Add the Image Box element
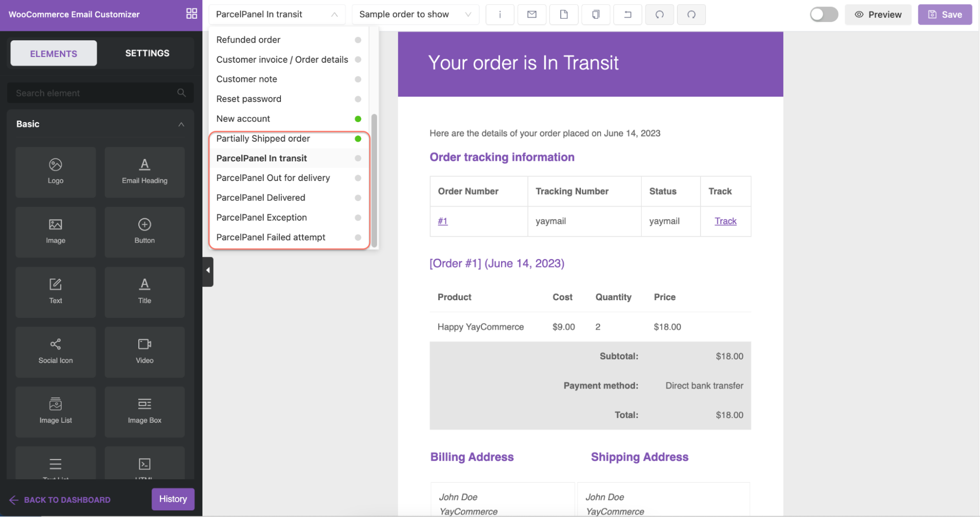The width and height of the screenshot is (980, 517). tap(145, 412)
